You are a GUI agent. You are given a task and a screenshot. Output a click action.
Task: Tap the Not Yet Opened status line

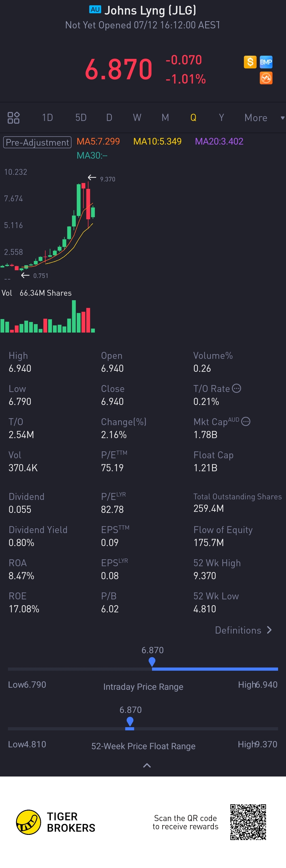(x=143, y=25)
